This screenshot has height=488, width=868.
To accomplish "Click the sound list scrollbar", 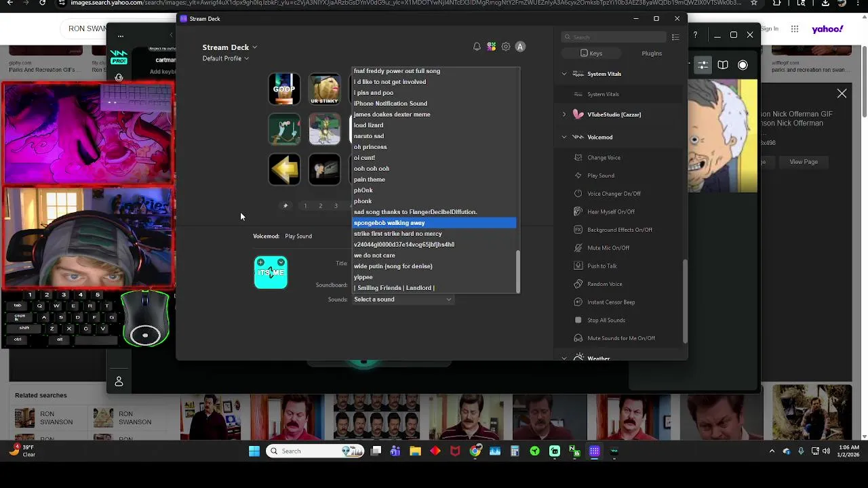I will click(x=518, y=271).
